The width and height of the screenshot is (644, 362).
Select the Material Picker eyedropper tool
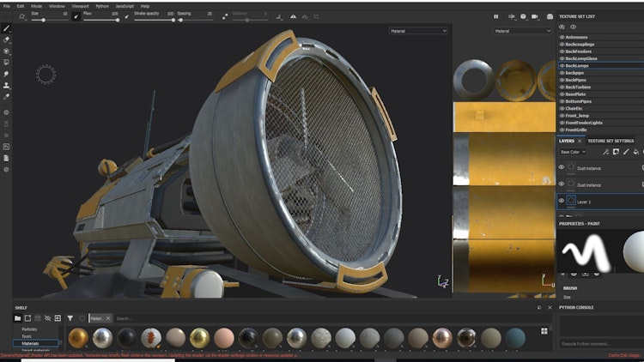tap(7, 98)
